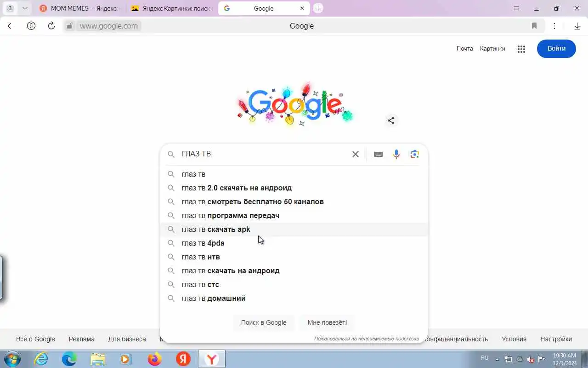
Task: Open File Explorer from the taskbar
Action: pyautogui.click(x=98, y=359)
